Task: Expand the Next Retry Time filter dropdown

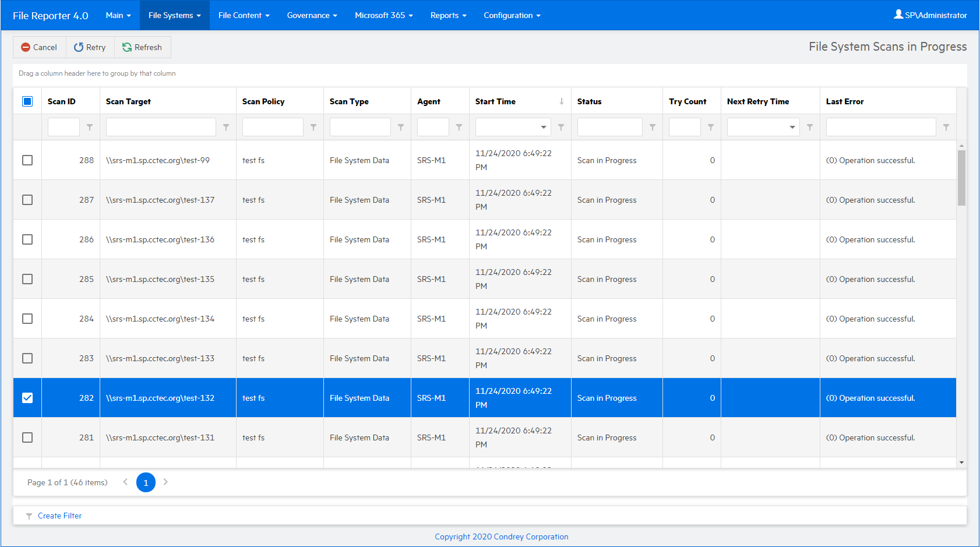Action: [x=792, y=127]
